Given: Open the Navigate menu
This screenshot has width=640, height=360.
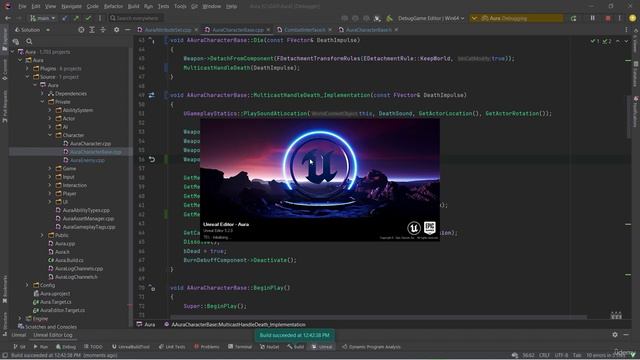Looking at the screenshot, I should click(x=71, y=6).
